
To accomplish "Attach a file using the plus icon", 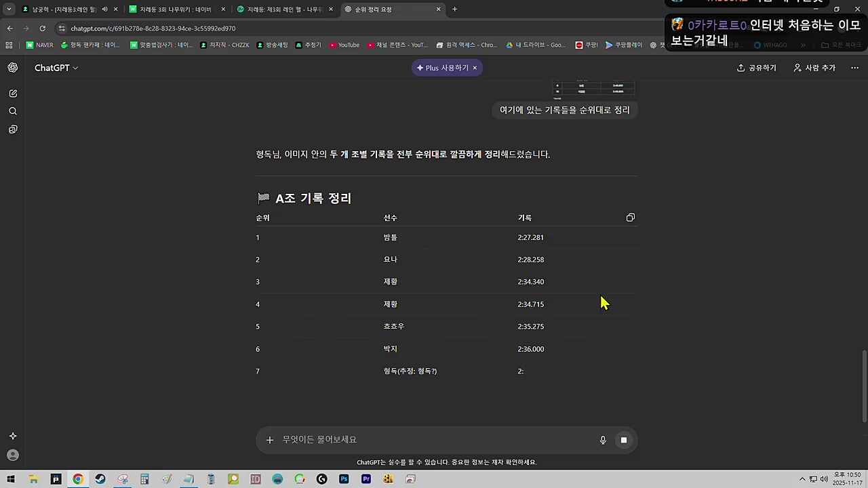I will click(x=270, y=439).
